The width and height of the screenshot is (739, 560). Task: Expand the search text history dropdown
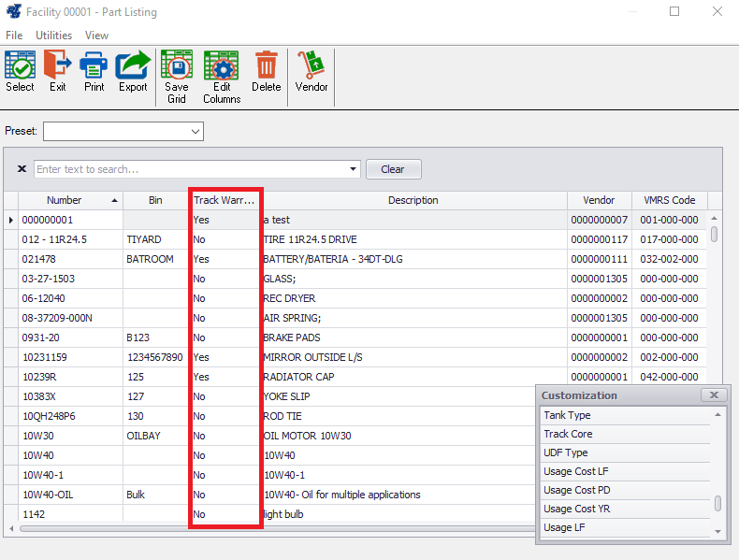pos(353,169)
